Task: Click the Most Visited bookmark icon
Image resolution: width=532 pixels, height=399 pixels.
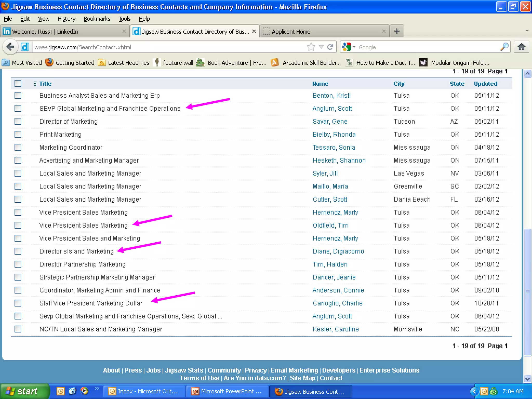Action: pyautogui.click(x=6, y=63)
